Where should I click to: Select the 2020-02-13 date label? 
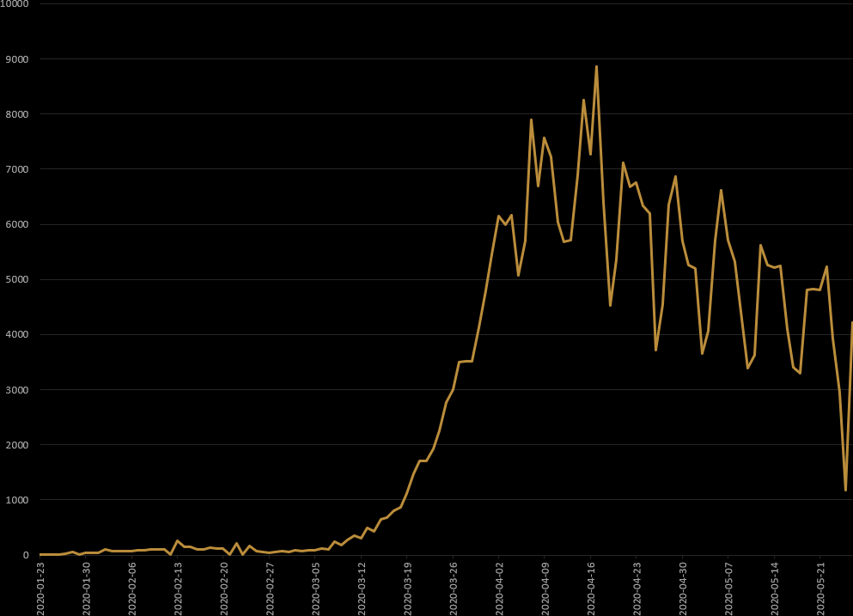(178, 588)
